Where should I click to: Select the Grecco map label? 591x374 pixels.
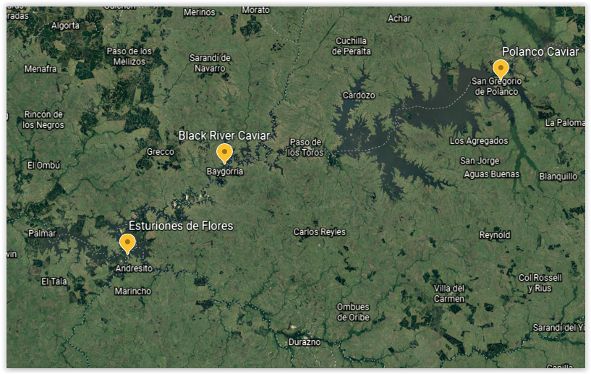click(161, 152)
